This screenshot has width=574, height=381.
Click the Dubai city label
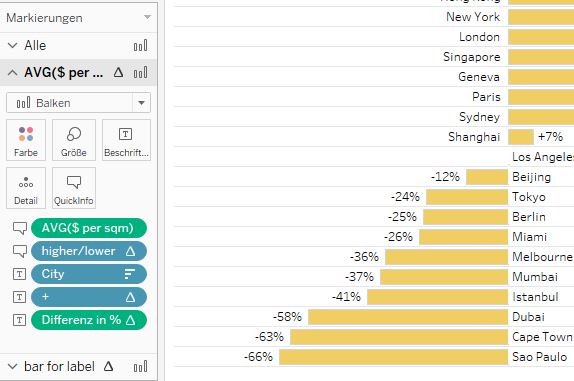[528, 317]
